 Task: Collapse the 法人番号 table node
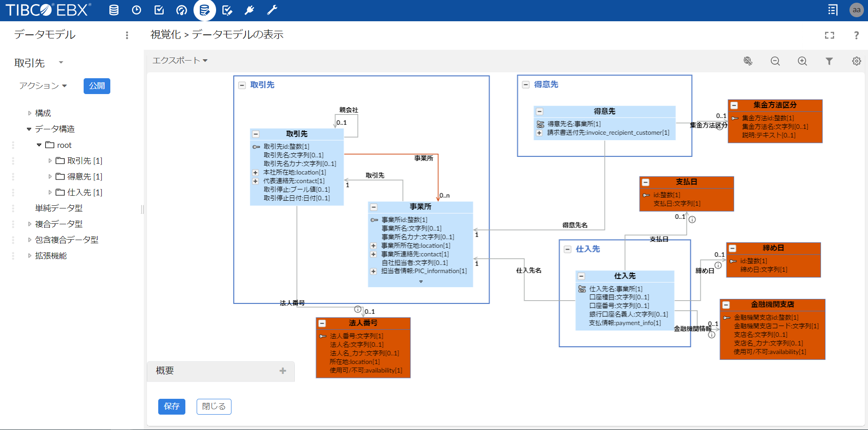(x=322, y=323)
